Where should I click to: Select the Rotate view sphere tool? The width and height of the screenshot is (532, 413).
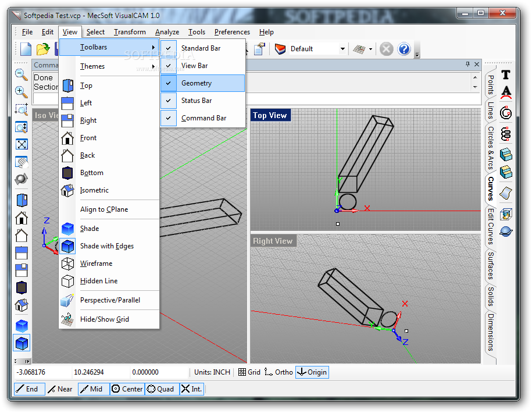(x=22, y=179)
